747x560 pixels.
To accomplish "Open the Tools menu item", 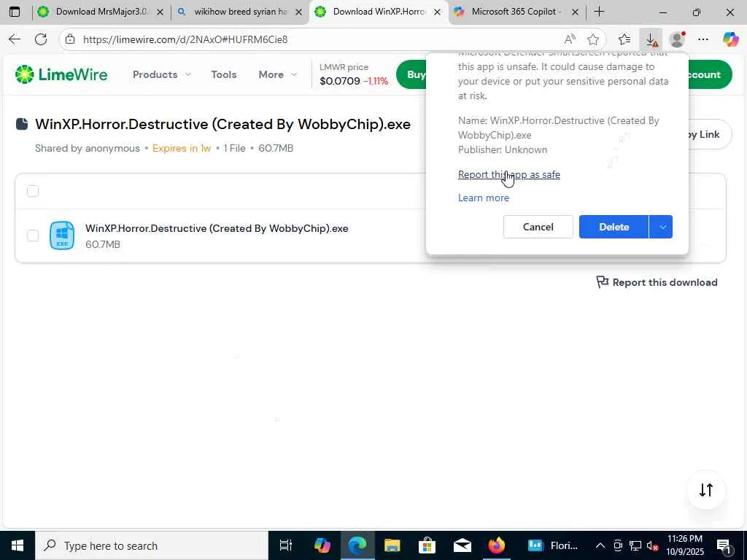I will (224, 74).
